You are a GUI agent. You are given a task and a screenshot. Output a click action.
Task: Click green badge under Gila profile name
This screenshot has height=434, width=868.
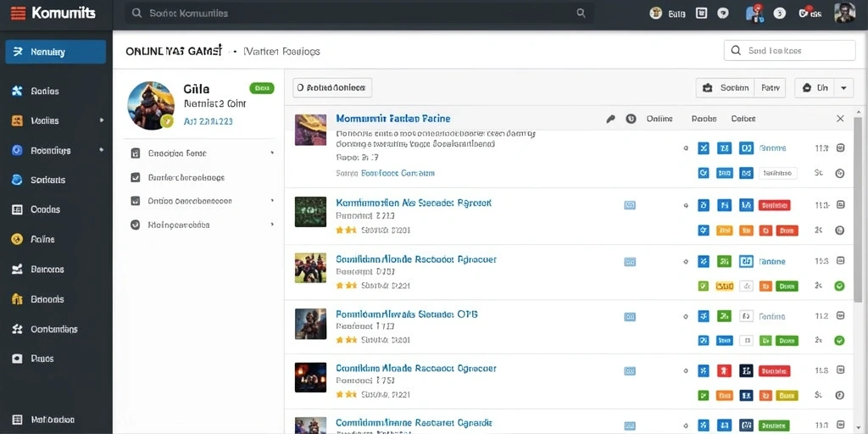pyautogui.click(x=262, y=87)
